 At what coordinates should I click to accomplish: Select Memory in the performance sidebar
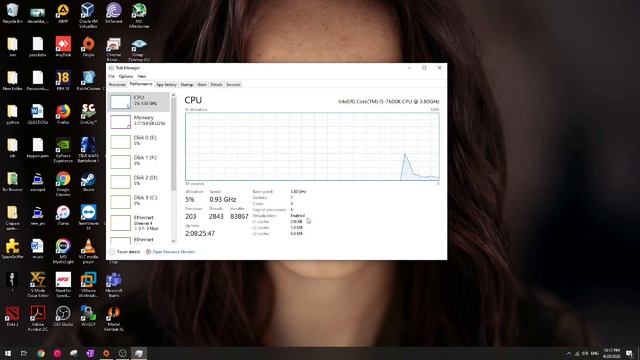[x=139, y=121]
